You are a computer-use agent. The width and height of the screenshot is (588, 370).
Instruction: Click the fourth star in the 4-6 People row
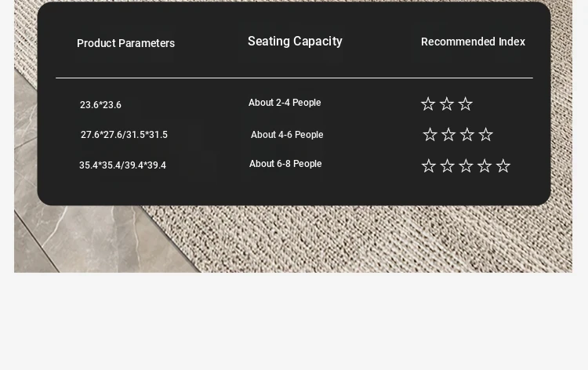[x=485, y=134]
